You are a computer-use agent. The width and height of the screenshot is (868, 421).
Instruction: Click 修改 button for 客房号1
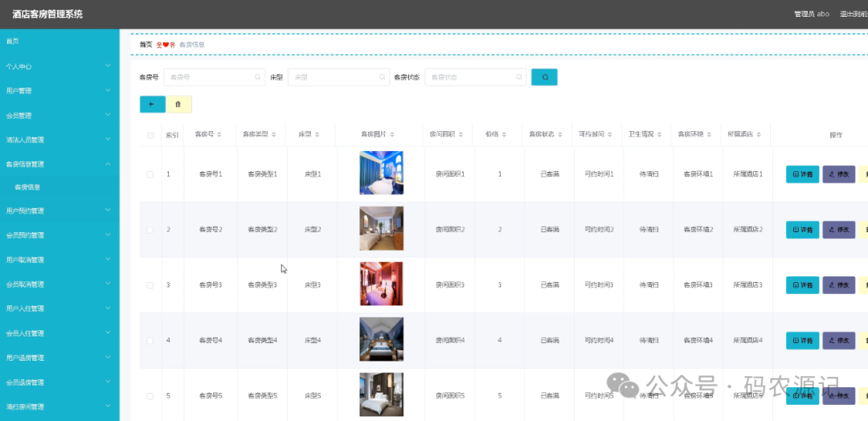(838, 174)
